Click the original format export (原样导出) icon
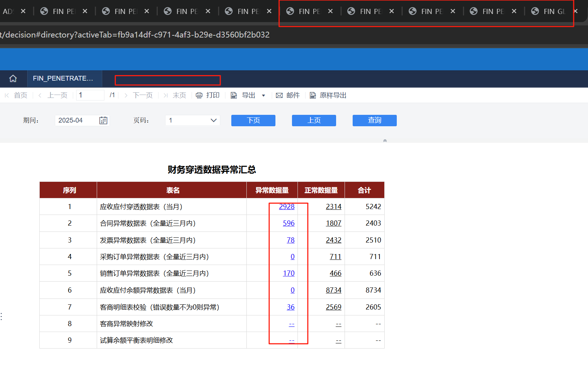This screenshot has width=588, height=371. coord(313,95)
